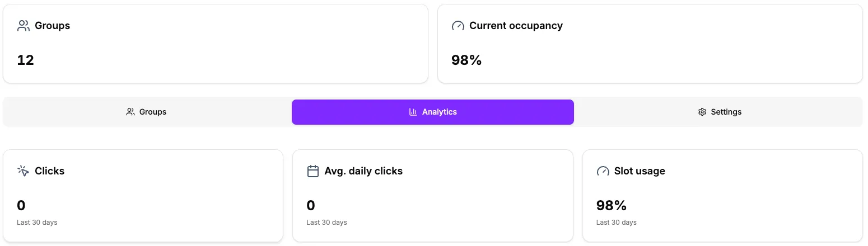Click the gauge icon beside Slot usage

coord(603,171)
